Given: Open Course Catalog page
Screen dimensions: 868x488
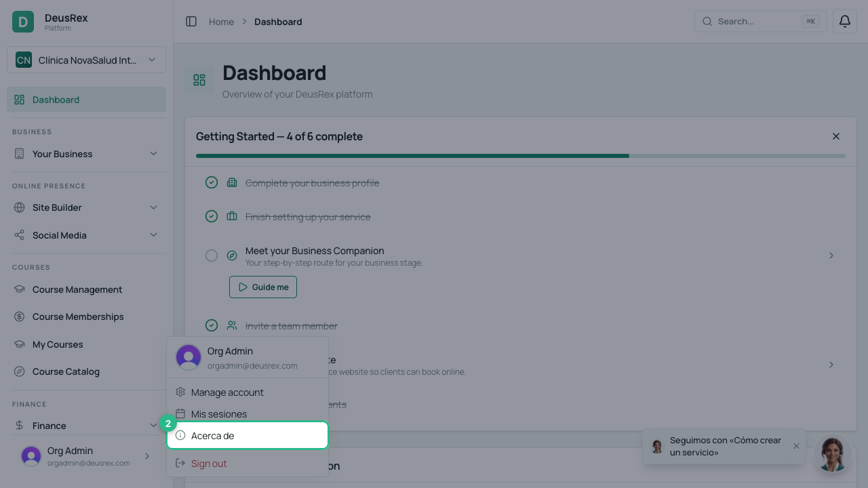Looking at the screenshot, I should (x=86, y=371).
